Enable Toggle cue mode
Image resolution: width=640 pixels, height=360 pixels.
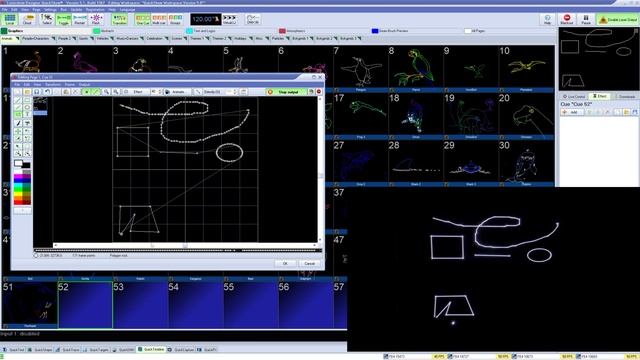click(x=63, y=19)
